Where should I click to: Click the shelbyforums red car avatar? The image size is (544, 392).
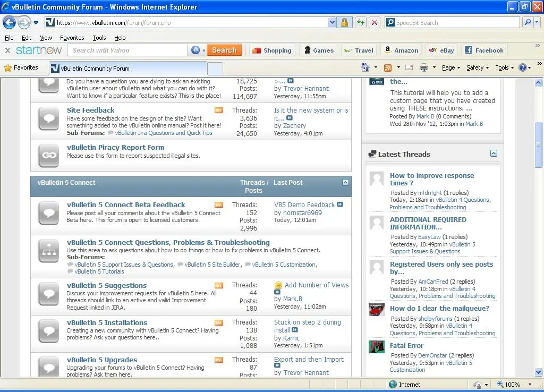[377, 310]
